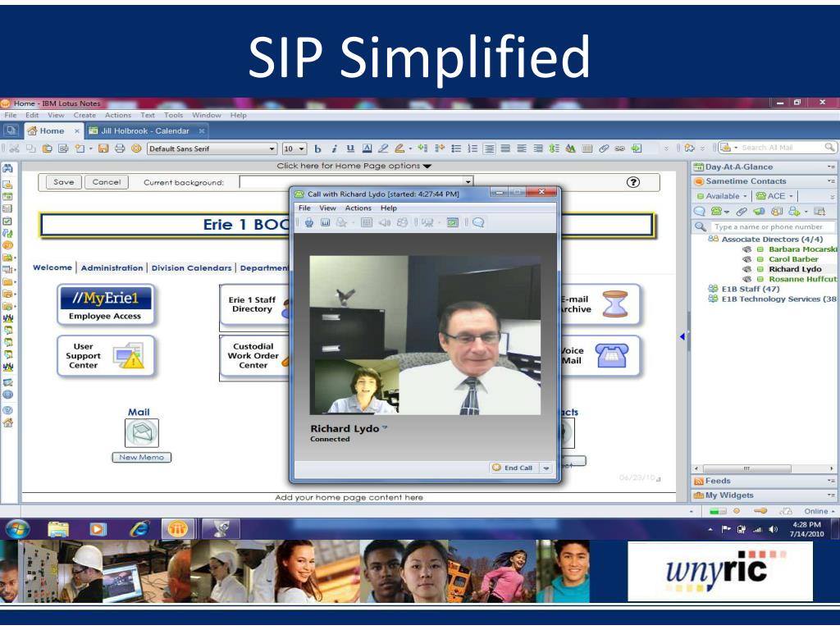Click the save disk icon in toolbar
Screen dimensions: 840x630
(103, 148)
